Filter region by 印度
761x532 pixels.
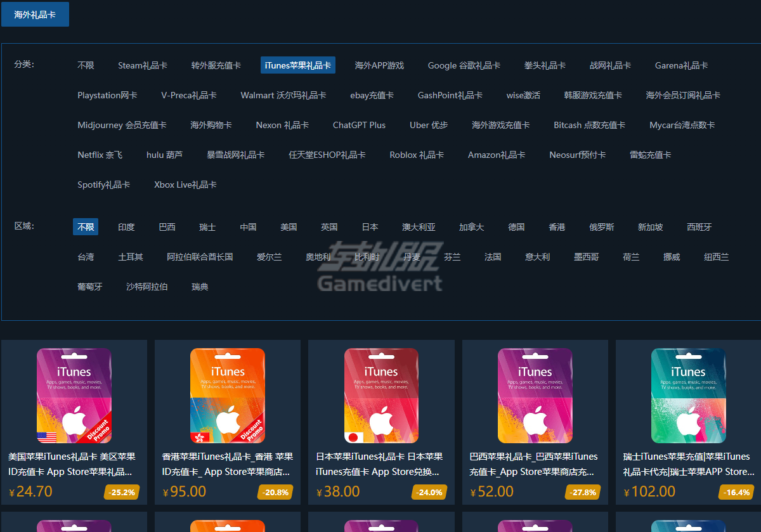[126, 227]
